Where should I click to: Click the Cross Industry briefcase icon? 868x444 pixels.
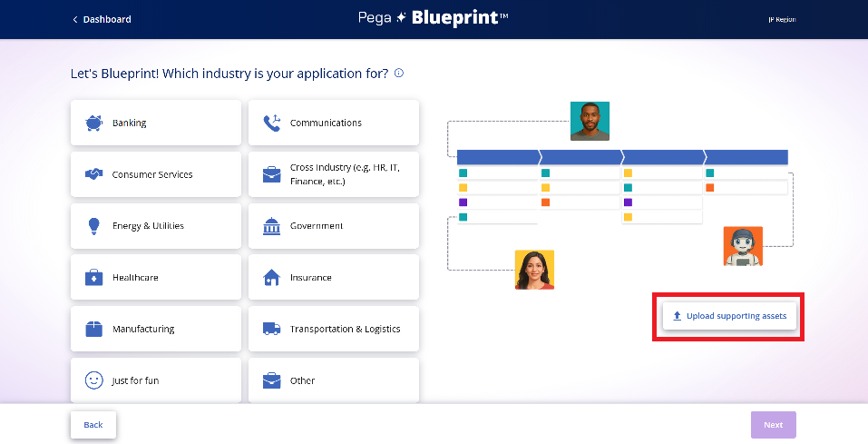(272, 174)
